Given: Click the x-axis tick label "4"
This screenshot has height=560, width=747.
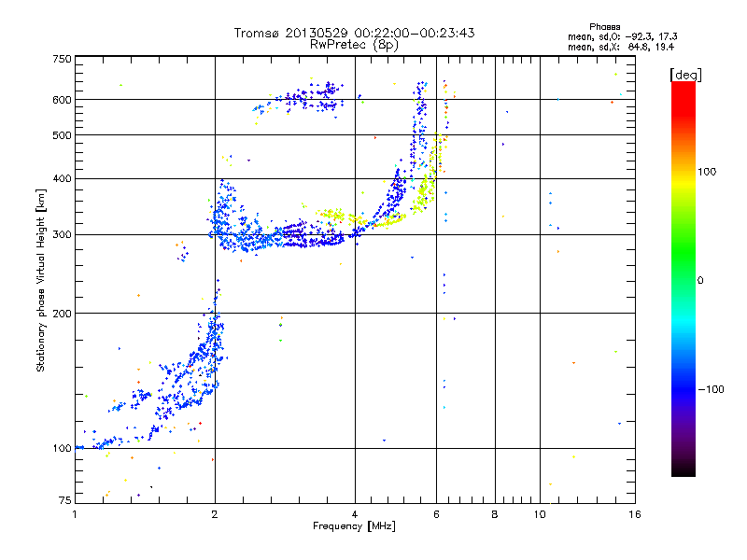Looking at the screenshot, I should click(355, 514).
